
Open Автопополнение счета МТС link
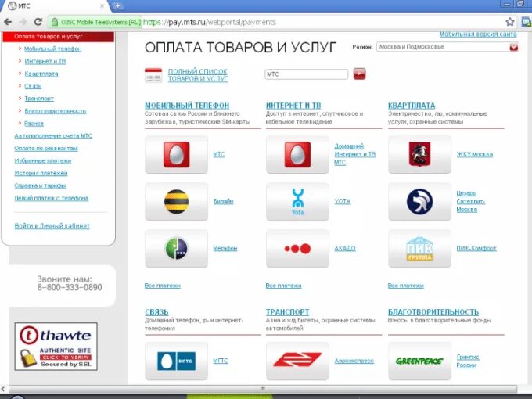coord(53,136)
